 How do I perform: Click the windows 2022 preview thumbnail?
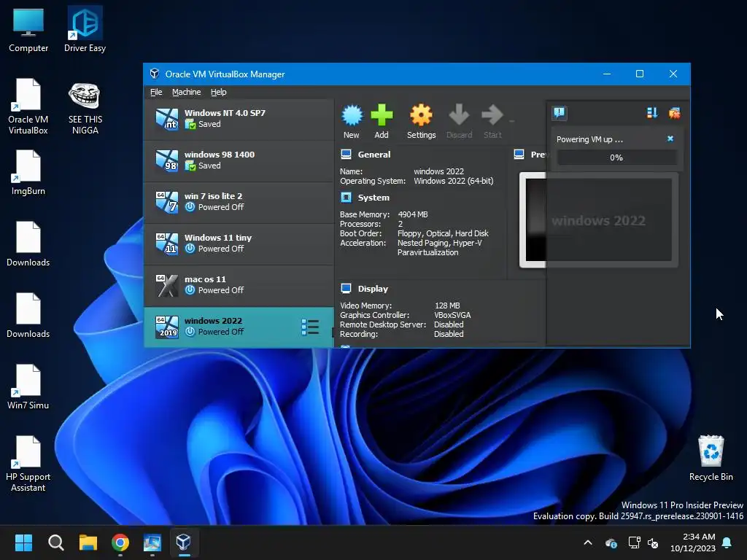[x=598, y=220]
